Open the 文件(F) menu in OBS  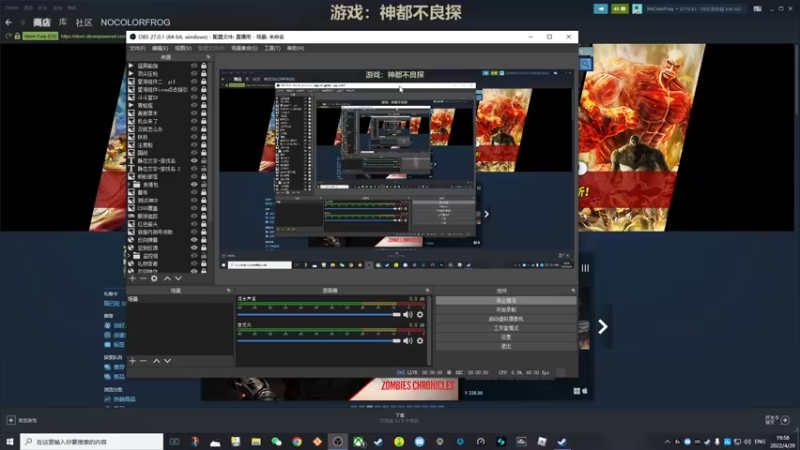point(138,48)
